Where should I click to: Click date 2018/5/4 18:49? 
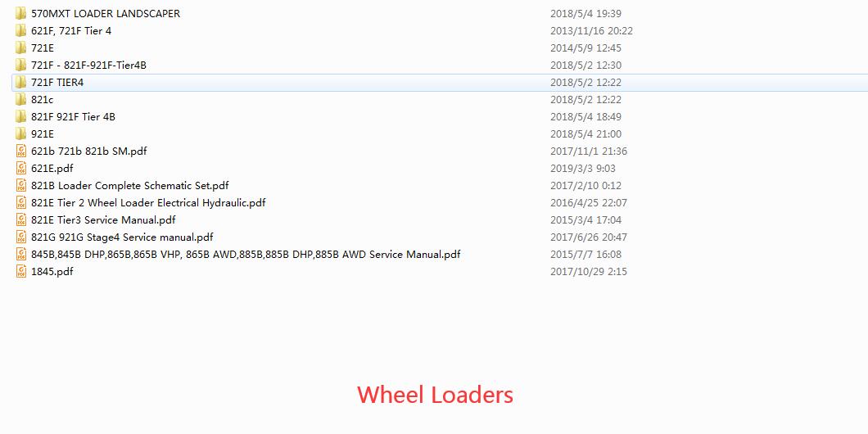(585, 116)
